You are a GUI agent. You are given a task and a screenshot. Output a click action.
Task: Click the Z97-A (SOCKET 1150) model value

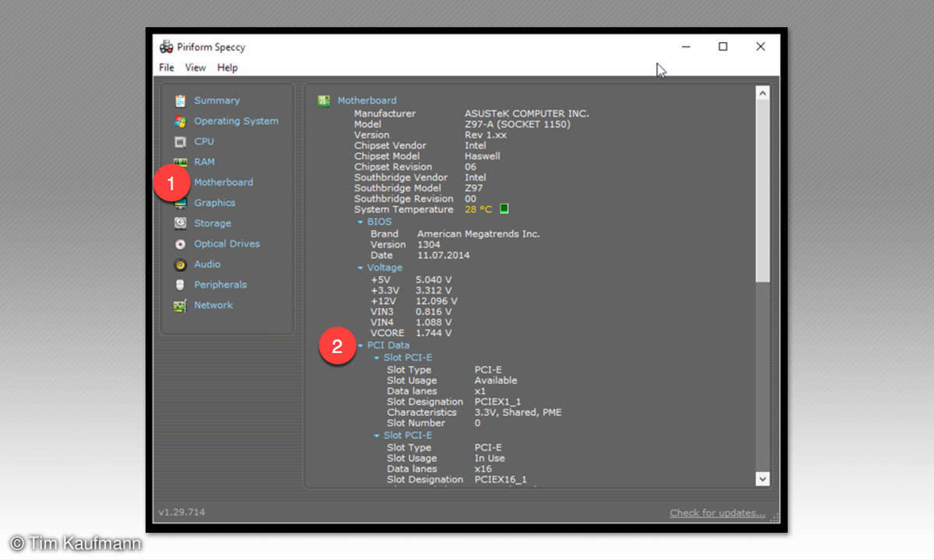(518, 124)
